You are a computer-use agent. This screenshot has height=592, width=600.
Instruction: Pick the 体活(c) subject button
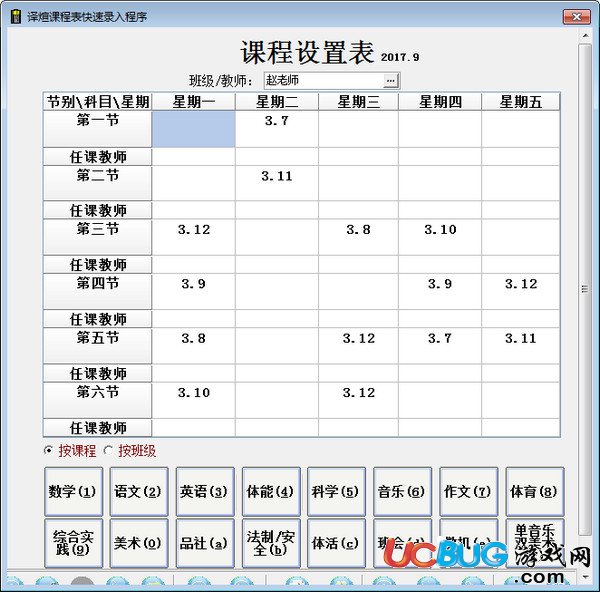[336, 543]
